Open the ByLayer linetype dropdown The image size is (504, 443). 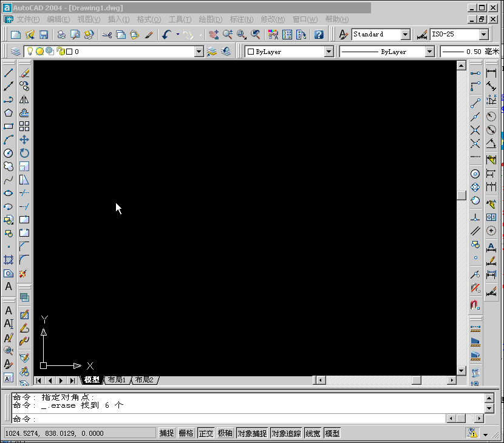coord(429,52)
